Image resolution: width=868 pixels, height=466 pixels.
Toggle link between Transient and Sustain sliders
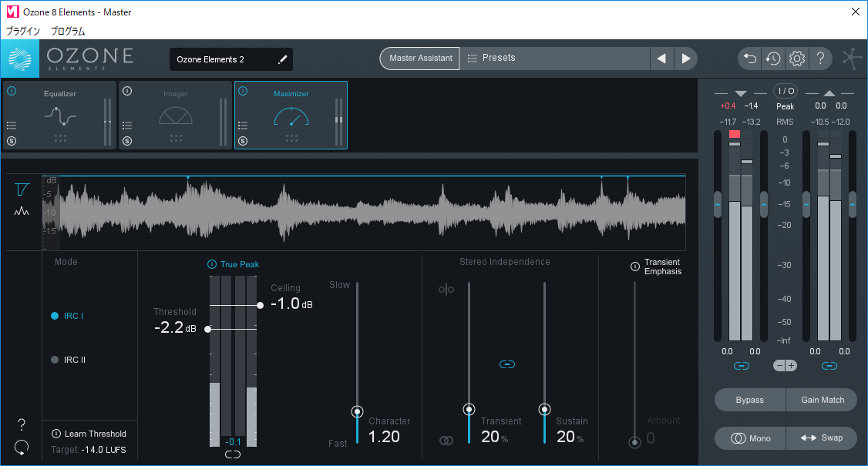pyautogui.click(x=507, y=364)
